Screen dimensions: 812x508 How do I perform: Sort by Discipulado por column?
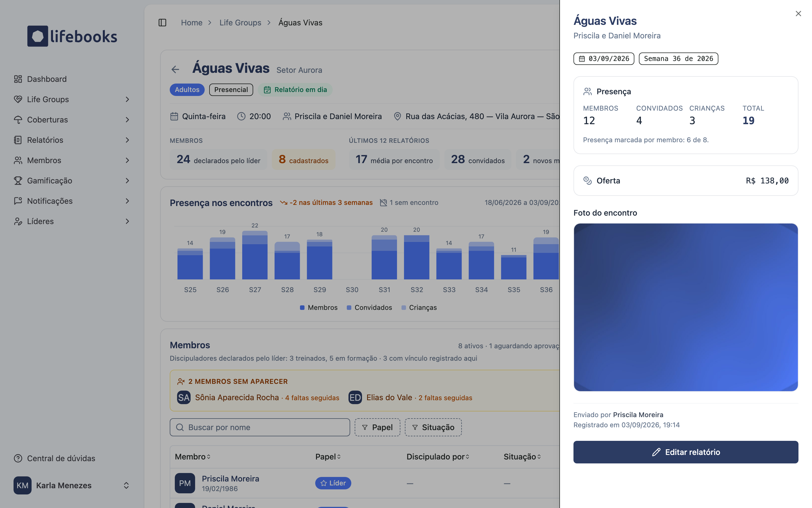438,457
